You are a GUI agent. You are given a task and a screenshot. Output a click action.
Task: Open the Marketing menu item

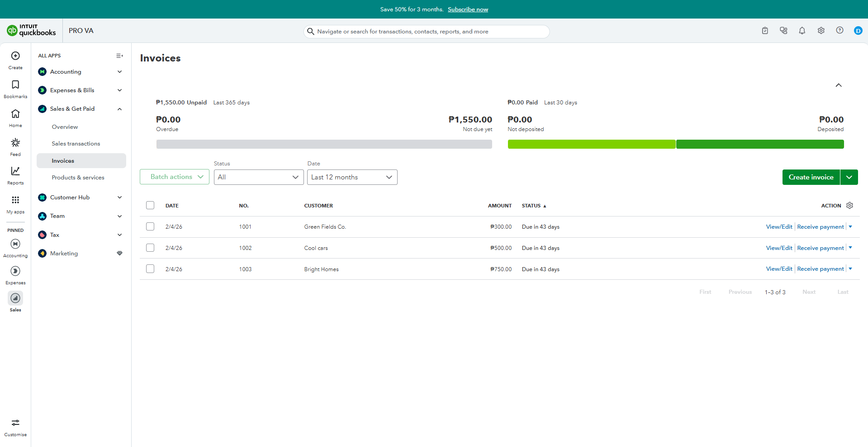64,254
